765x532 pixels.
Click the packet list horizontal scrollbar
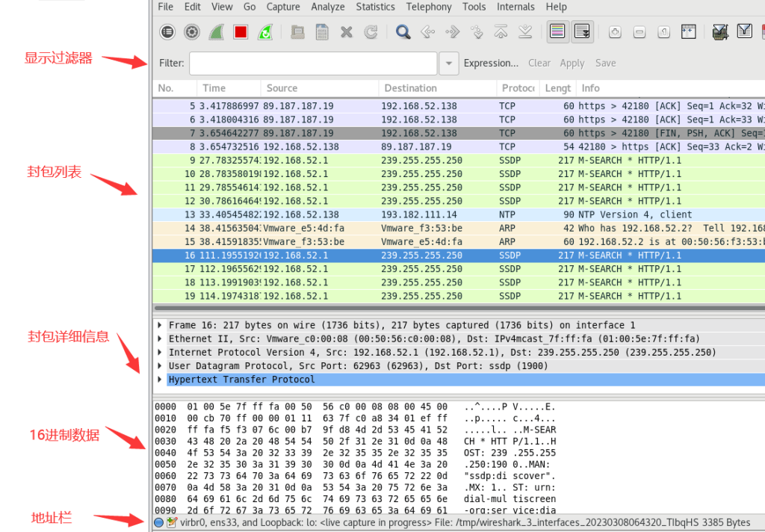[459, 308]
